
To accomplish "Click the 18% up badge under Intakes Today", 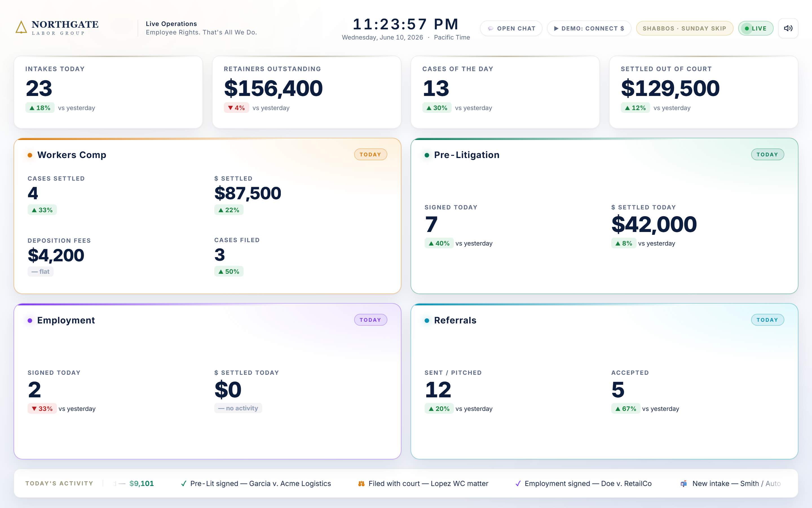I will click(x=40, y=108).
